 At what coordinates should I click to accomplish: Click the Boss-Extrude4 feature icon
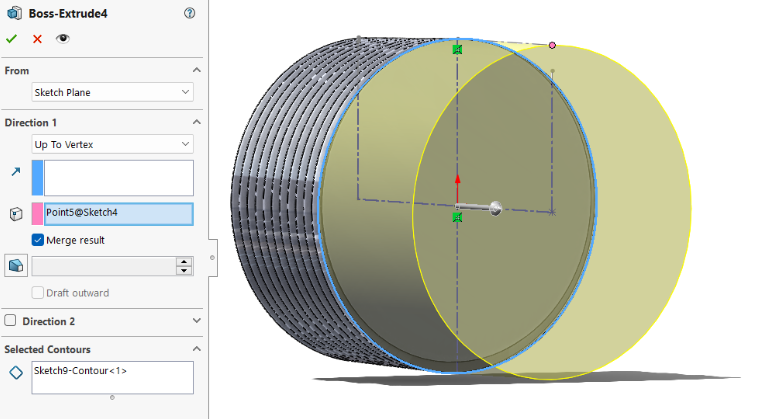[12, 13]
